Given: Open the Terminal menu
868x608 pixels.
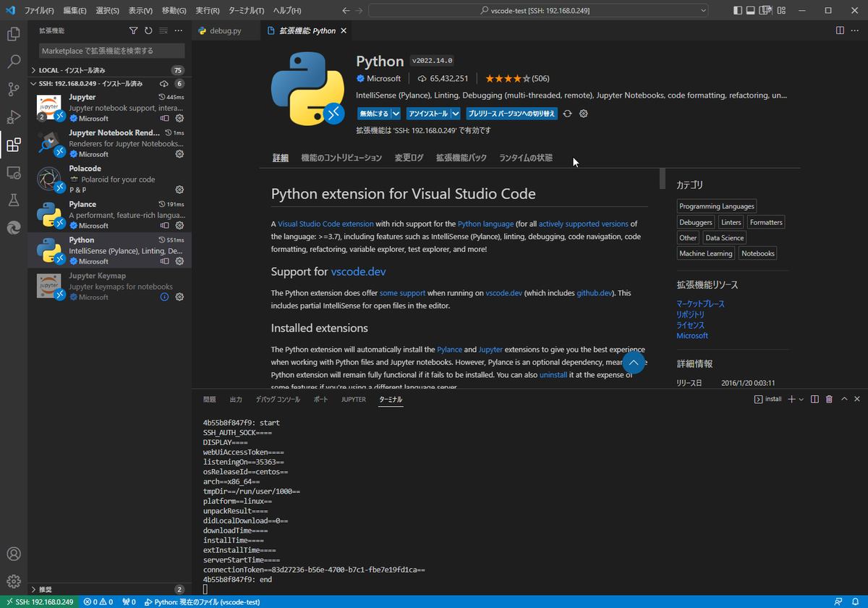Looking at the screenshot, I should tap(246, 10).
